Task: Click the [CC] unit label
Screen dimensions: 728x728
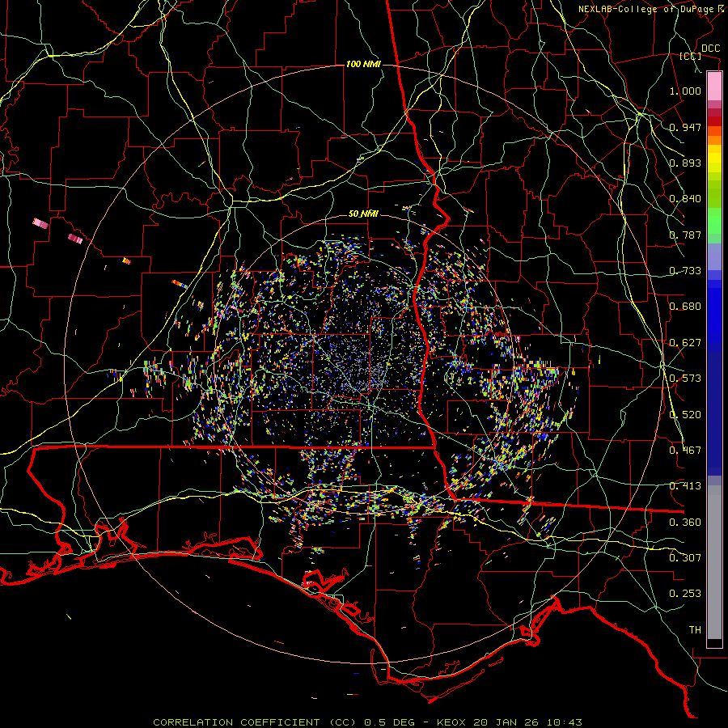Action: click(691, 56)
